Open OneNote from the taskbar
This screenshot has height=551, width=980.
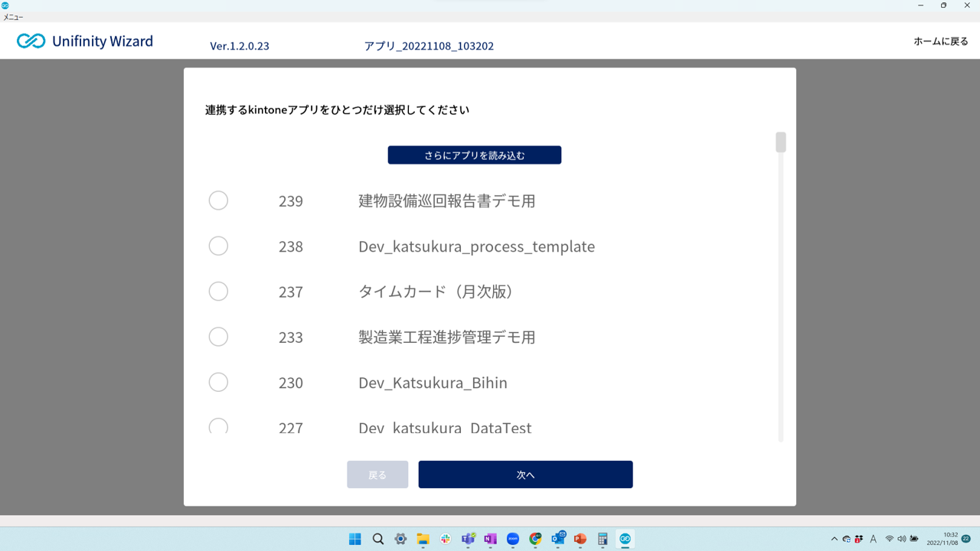[490, 539]
